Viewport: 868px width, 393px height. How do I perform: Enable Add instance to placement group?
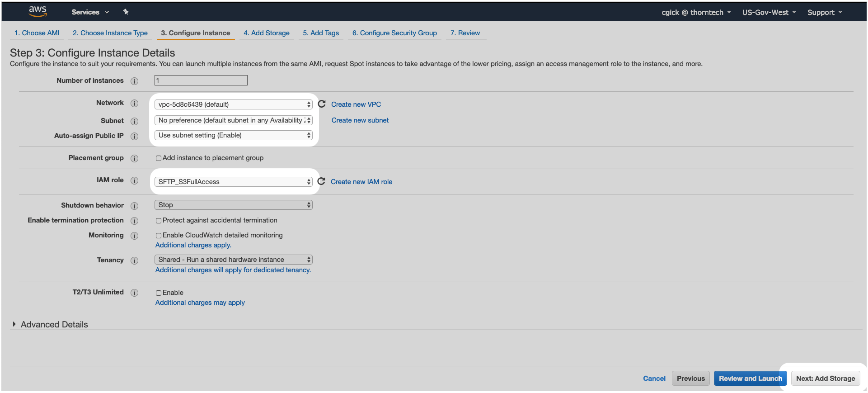159,158
